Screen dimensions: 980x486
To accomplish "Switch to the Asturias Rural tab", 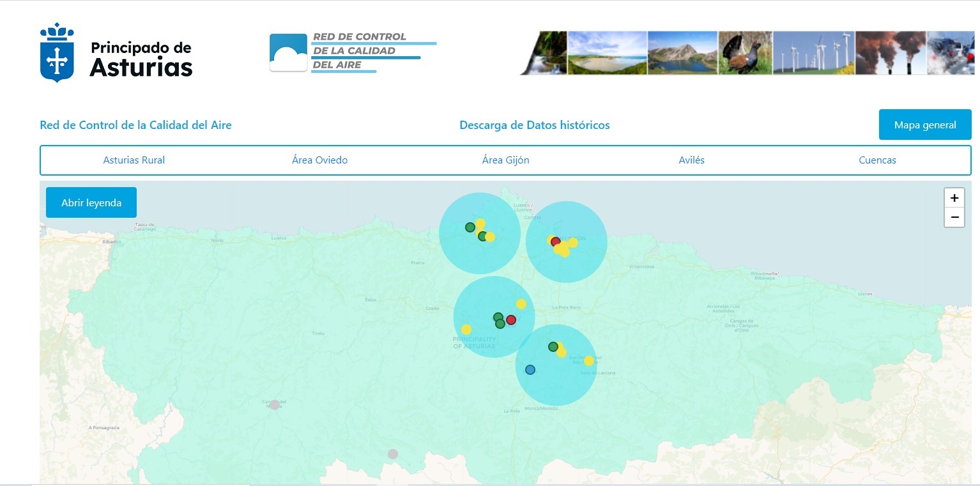I will pyautogui.click(x=134, y=160).
